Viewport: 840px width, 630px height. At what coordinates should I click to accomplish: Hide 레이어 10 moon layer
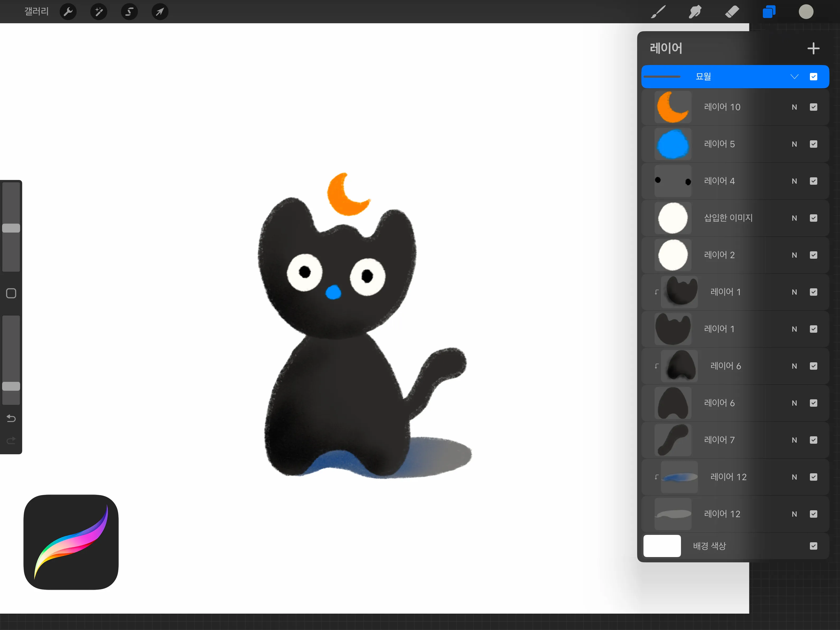point(813,107)
